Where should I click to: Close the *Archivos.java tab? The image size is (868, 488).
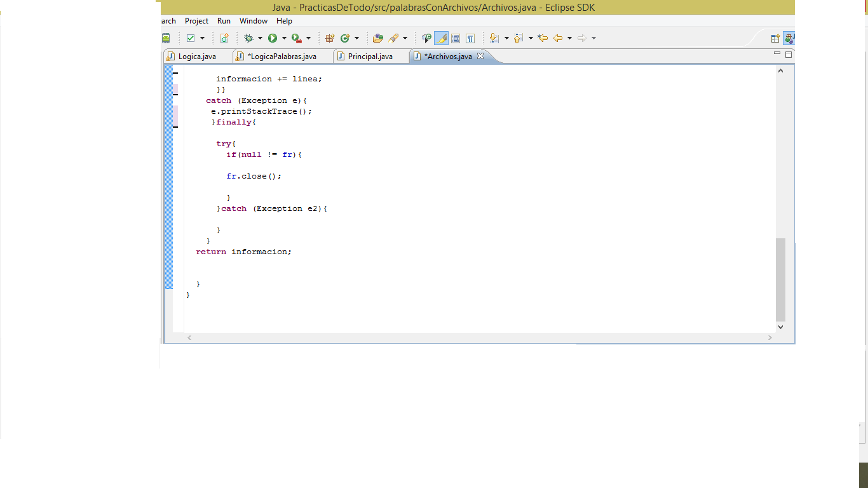pos(480,56)
